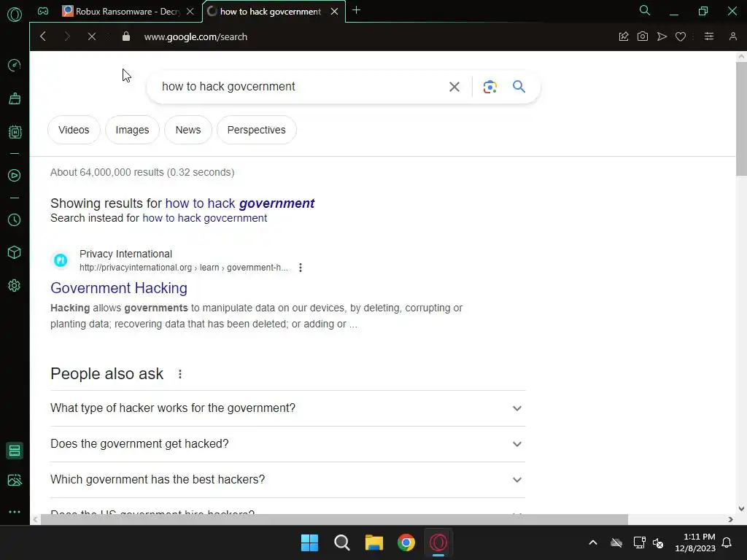Open tab search magnifier in title bar
This screenshot has height=560, width=747.
pyautogui.click(x=645, y=10)
